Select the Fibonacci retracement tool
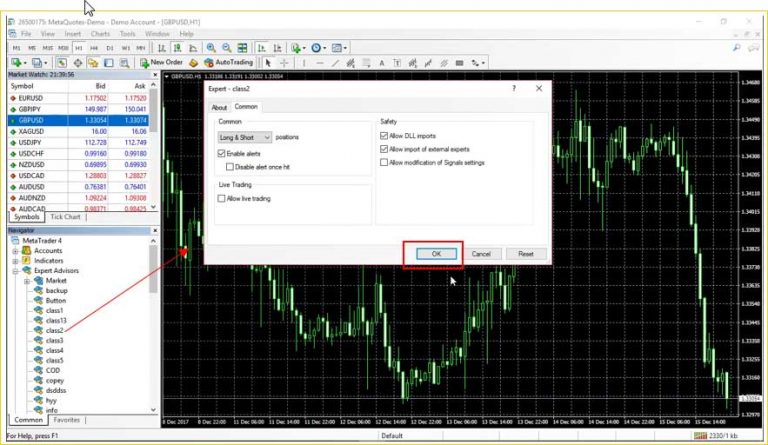 pos(366,63)
